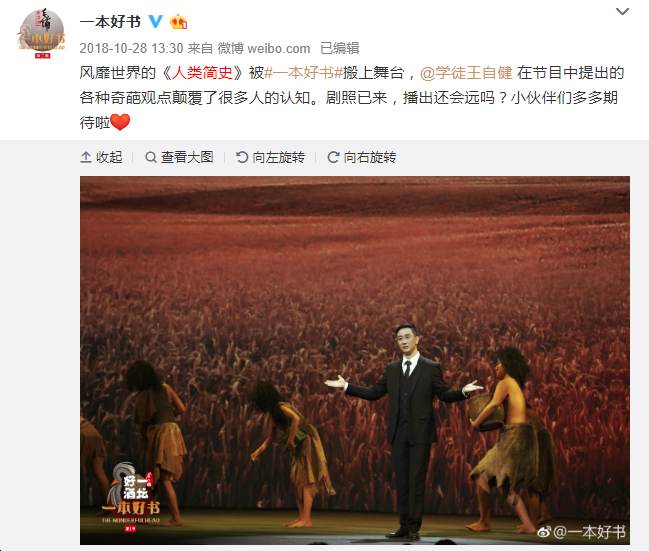
Task: Open the 一本好书 account name link
Action: point(110,22)
